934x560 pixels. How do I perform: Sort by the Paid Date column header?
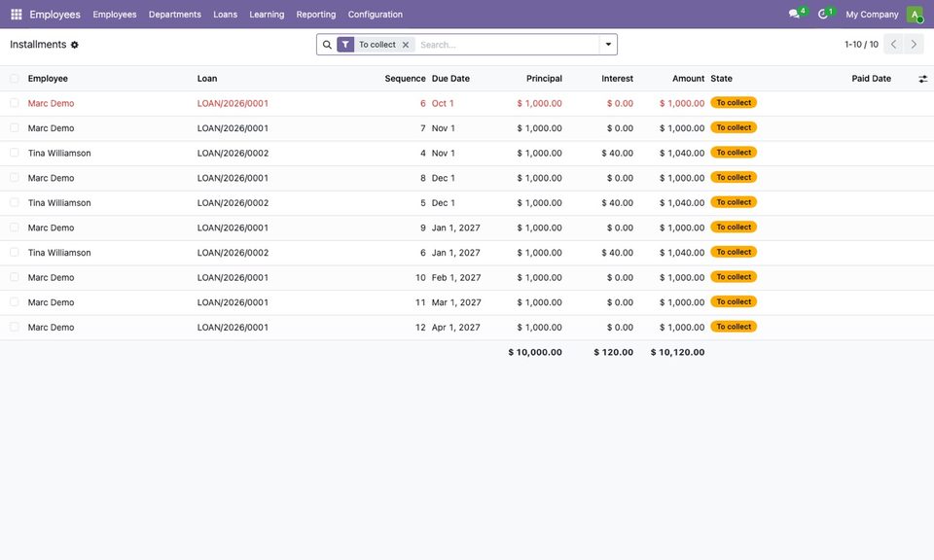coord(872,79)
